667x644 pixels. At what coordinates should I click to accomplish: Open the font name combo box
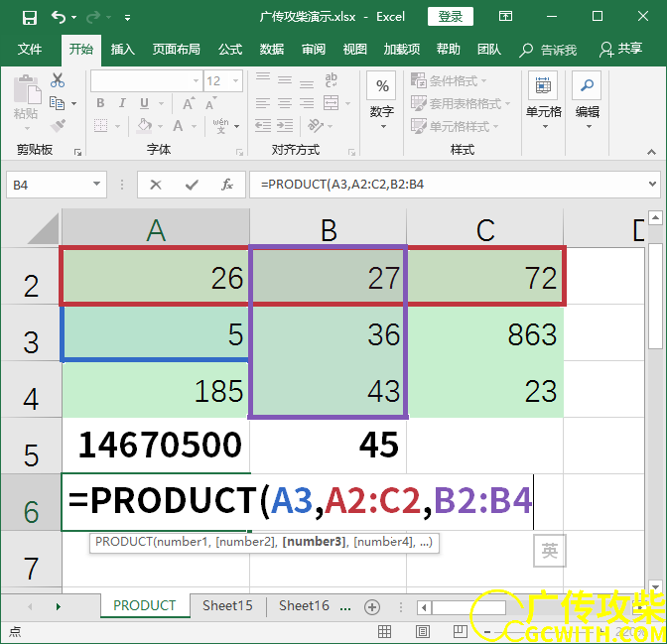click(x=146, y=80)
